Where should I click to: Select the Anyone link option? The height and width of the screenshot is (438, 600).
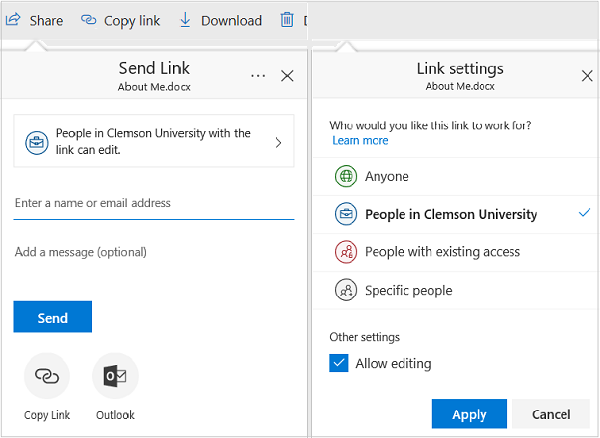pyautogui.click(x=455, y=176)
